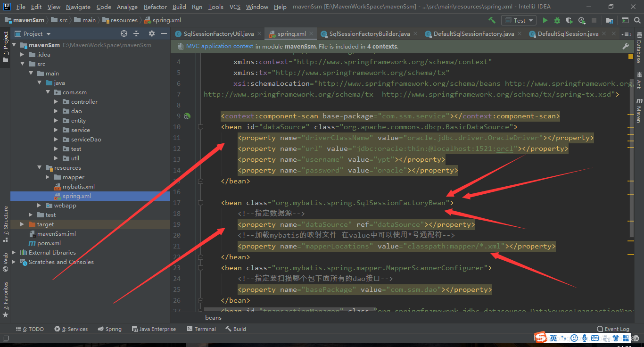This screenshot has height=347, width=644.
Task: Run the Test configuration with green play
Action: pos(545,20)
